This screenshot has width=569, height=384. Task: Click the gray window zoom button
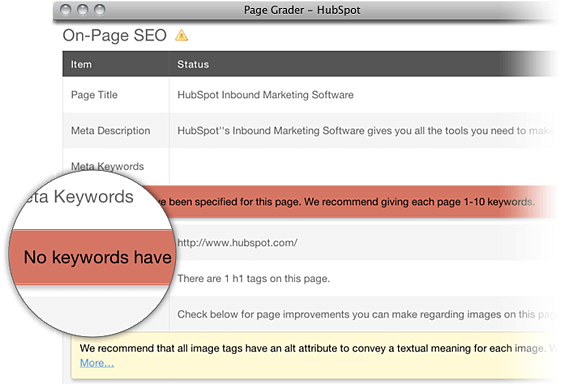pos(99,10)
